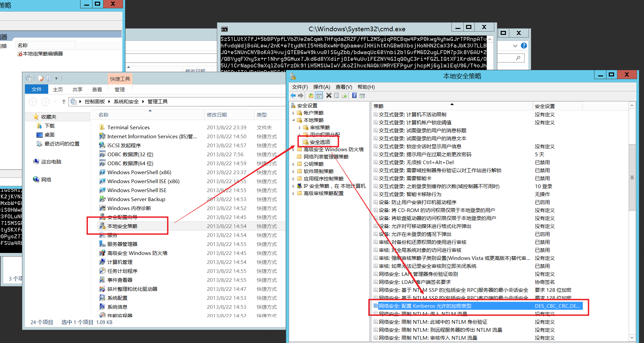This screenshot has width=644, height=343.
Task: Click the New Folder quick access icon
Action: (x=49, y=78)
